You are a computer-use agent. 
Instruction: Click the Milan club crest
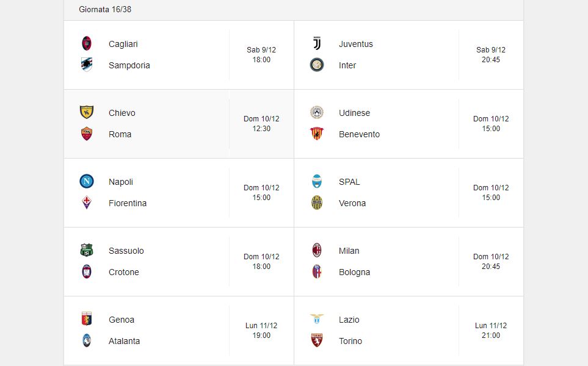[x=317, y=250]
